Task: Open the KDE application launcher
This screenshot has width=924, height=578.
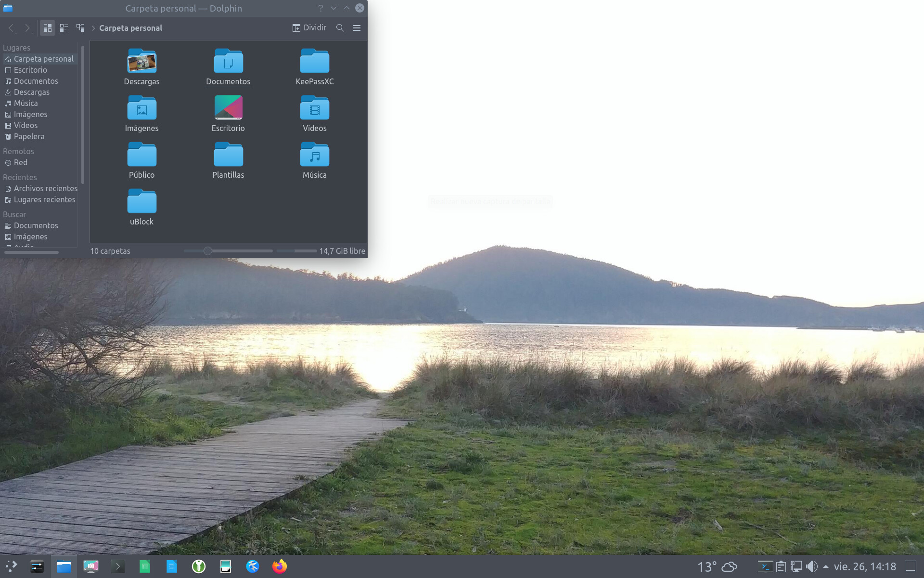Action: click(x=11, y=566)
